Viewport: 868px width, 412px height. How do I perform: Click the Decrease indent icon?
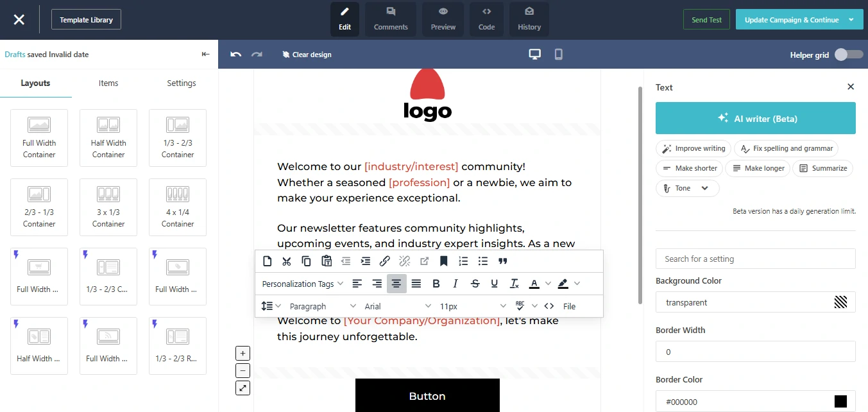[346, 261]
